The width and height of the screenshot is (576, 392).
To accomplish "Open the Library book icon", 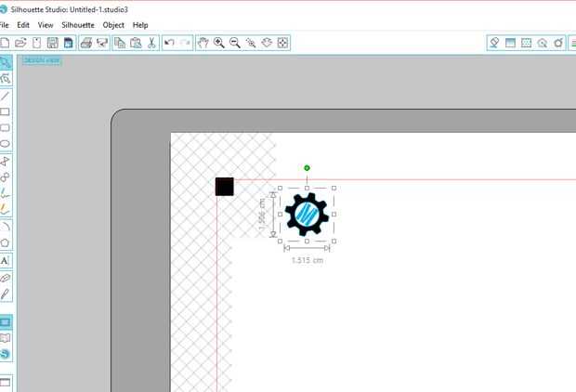I will pos(6,338).
